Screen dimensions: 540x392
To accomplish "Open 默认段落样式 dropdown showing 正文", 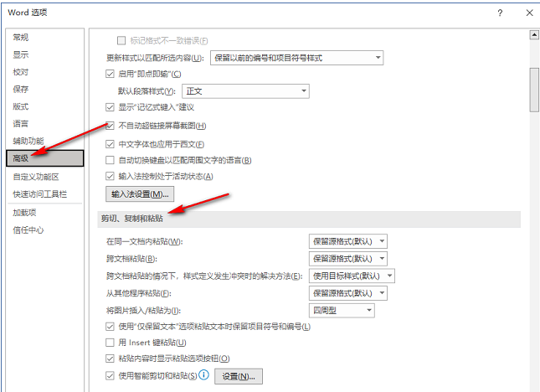I will click(245, 91).
